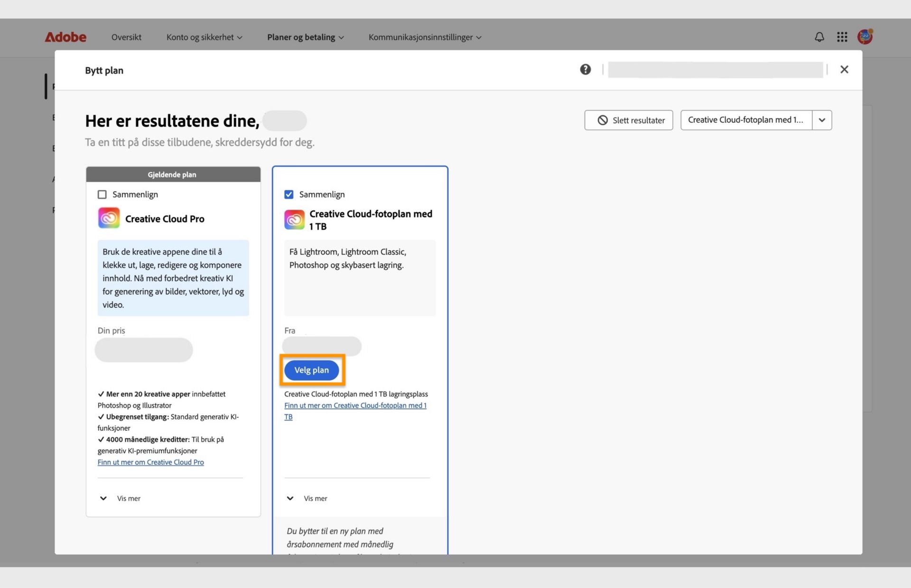This screenshot has height=588, width=911.
Task: Open Kommunikasjonsinnstillinger menu
Action: point(425,37)
